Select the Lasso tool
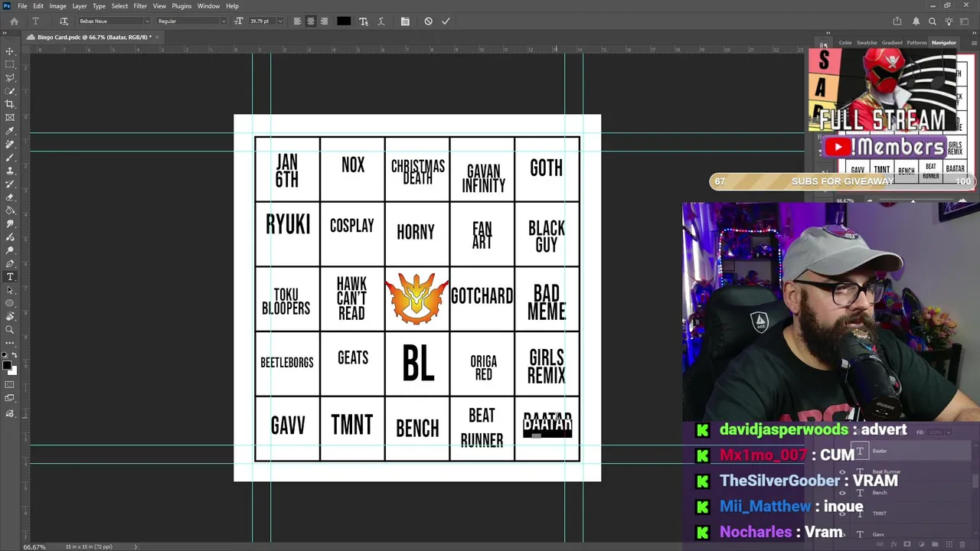The height and width of the screenshot is (551, 980). (10, 77)
